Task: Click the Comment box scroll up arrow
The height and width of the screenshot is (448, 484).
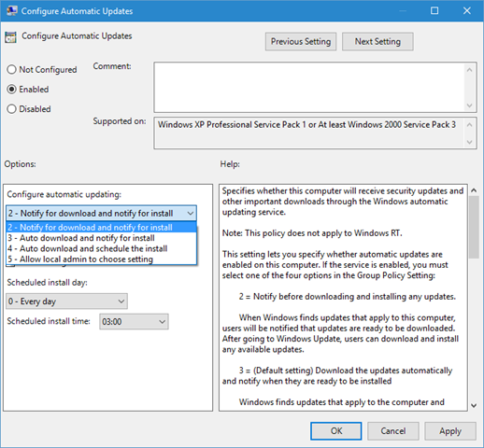Action: [469, 70]
